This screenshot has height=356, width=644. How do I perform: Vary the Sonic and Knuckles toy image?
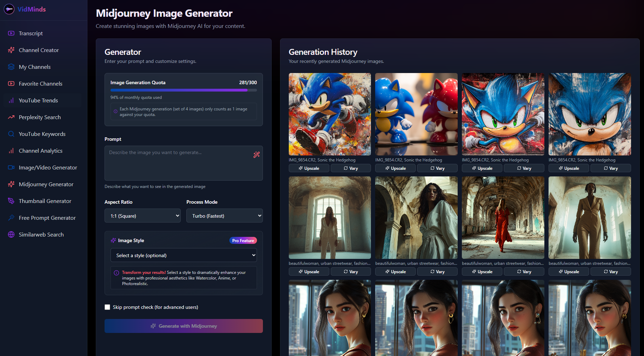[x=437, y=168]
